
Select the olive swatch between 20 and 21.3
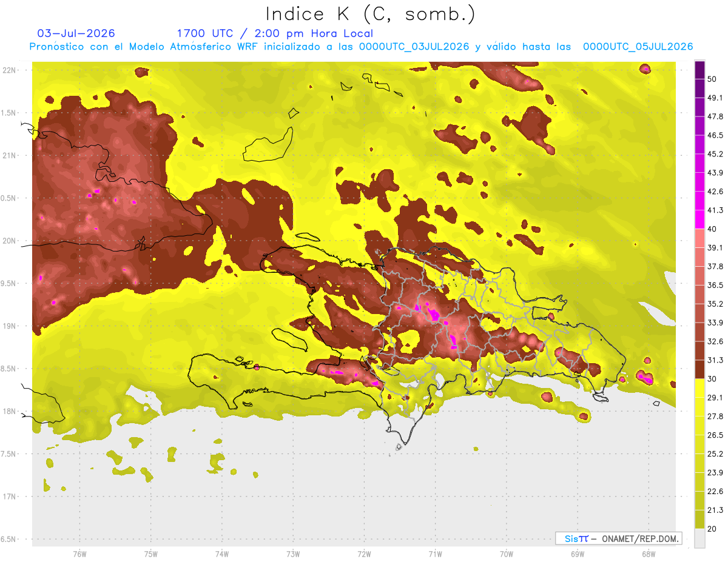click(699, 519)
